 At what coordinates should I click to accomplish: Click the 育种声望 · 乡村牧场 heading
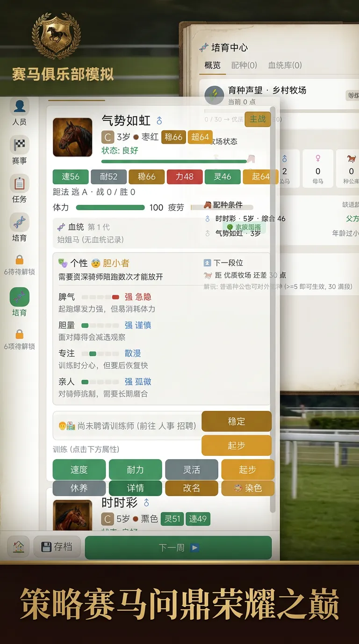267,90
